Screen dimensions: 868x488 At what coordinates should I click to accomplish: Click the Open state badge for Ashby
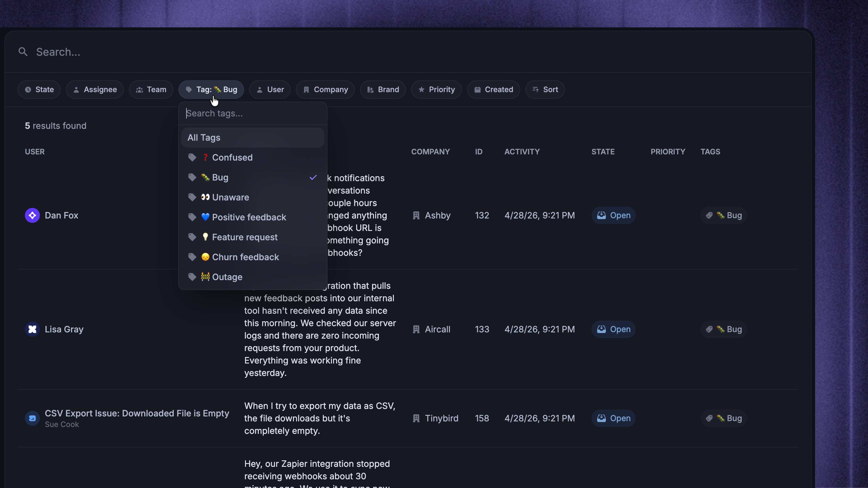pyautogui.click(x=613, y=216)
